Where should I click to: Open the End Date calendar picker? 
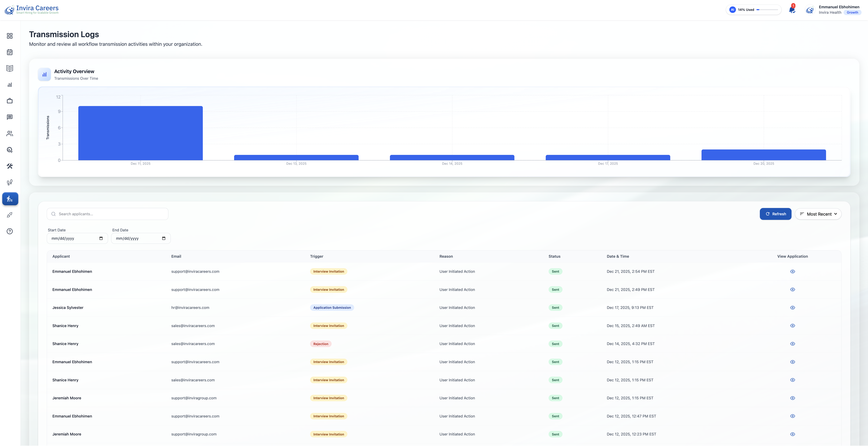point(163,238)
